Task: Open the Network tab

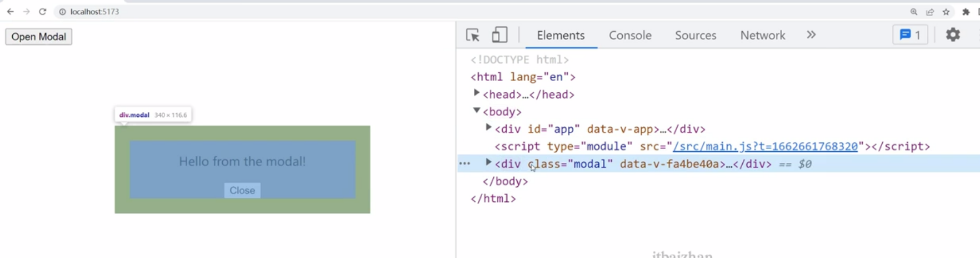Action: 762,35
